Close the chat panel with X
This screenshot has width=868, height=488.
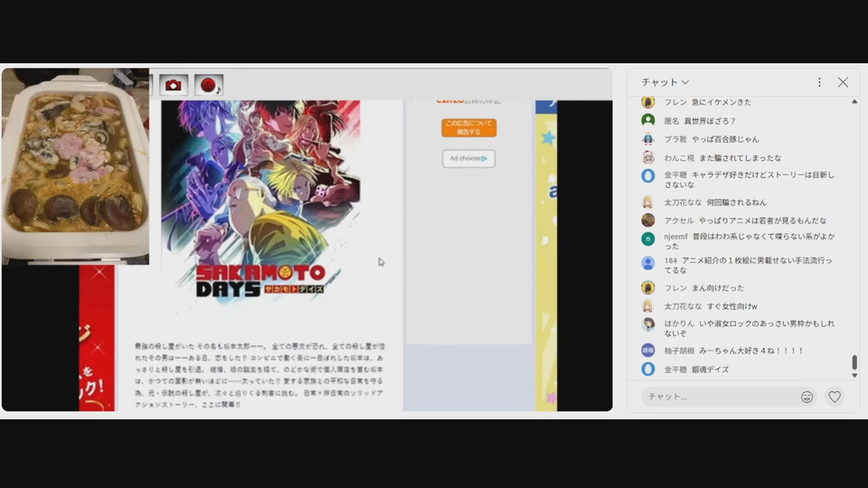(843, 82)
